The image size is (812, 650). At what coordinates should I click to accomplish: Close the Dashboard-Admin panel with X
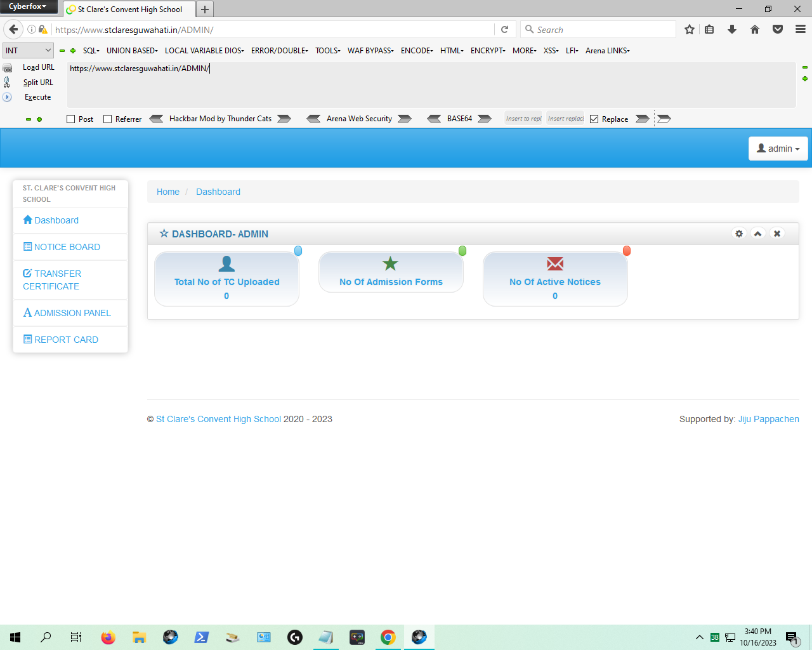click(x=777, y=234)
